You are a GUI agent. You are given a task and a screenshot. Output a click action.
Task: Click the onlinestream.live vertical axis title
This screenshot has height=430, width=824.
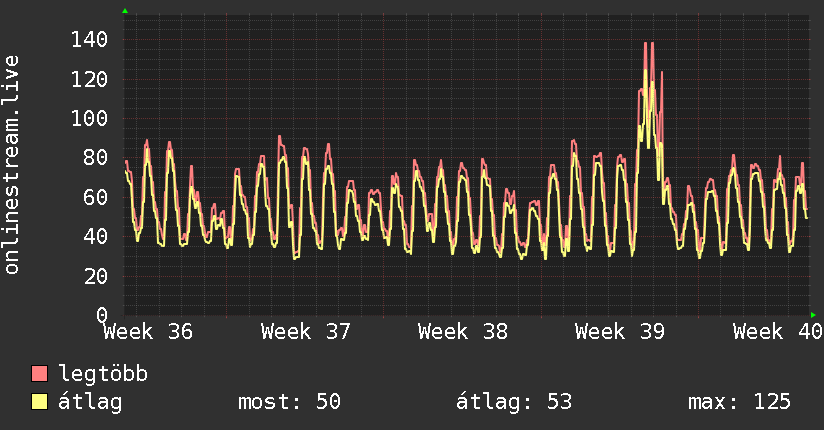[x=11, y=165]
